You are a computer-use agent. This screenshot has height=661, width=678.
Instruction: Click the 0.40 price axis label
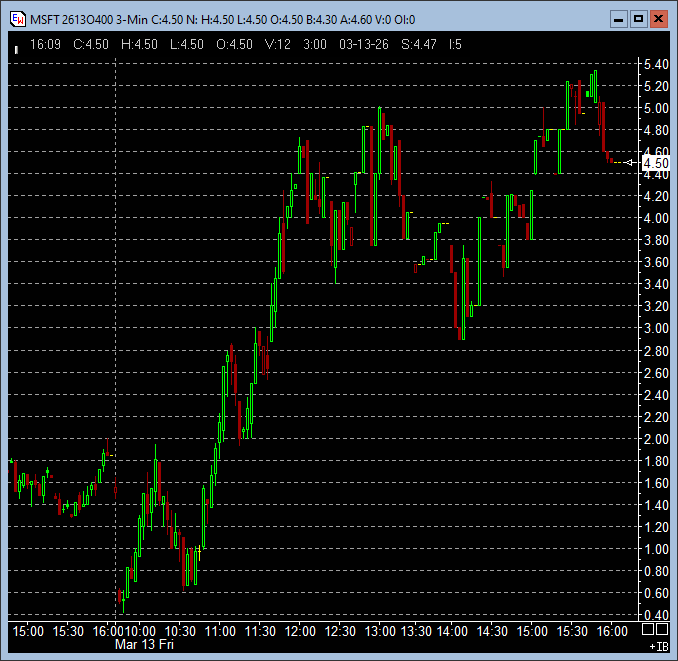tap(655, 615)
